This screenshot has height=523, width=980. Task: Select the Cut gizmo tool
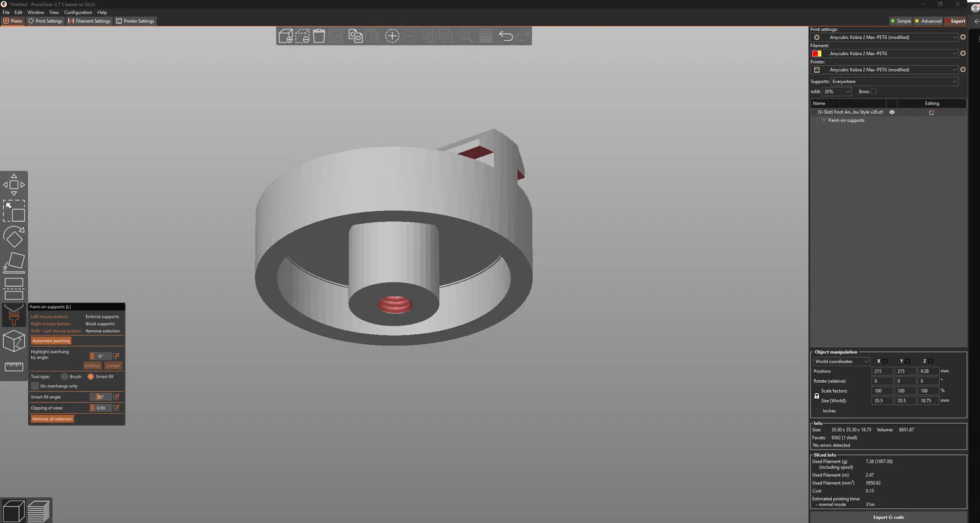14,288
